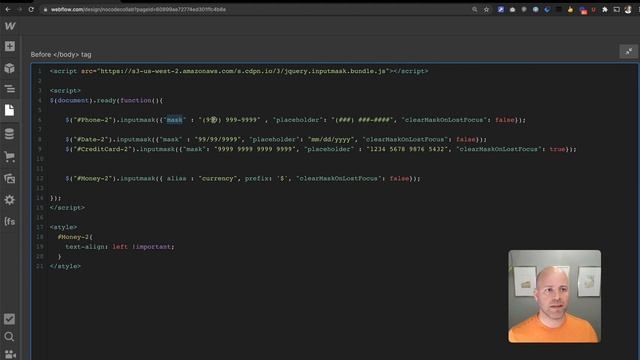Reload the page in browser

pos(31,9)
